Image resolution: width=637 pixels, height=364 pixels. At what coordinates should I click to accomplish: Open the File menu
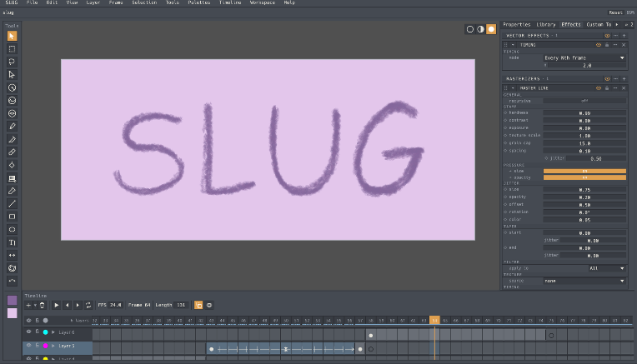(x=32, y=2)
